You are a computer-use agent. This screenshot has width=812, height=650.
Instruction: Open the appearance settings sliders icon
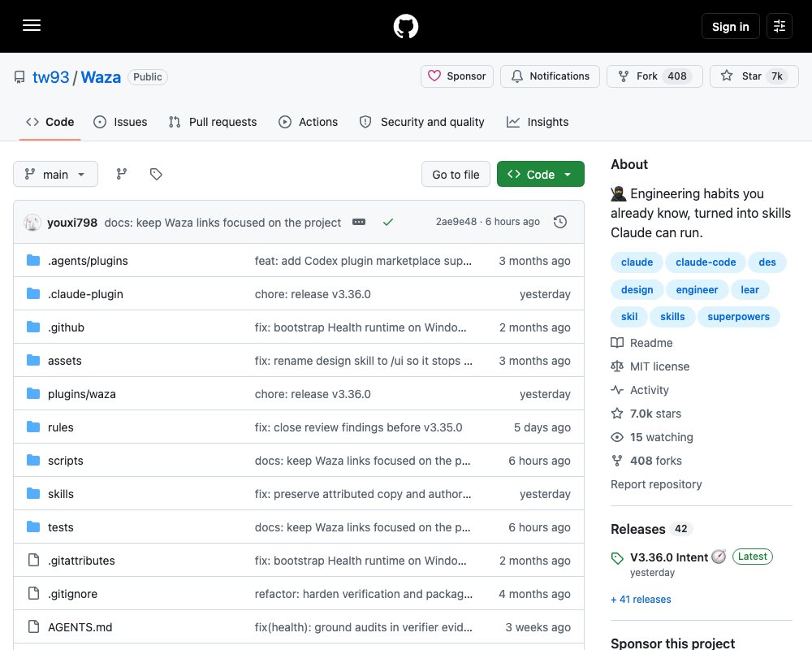780,26
